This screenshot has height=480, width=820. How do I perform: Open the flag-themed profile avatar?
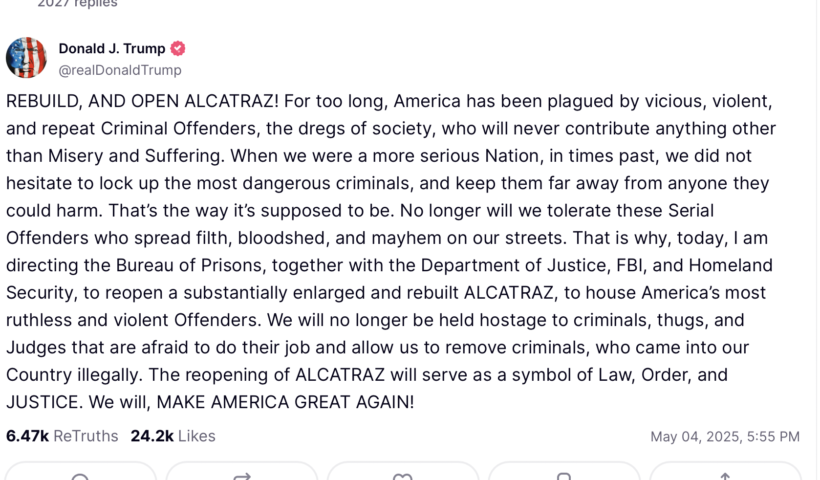tap(26, 58)
